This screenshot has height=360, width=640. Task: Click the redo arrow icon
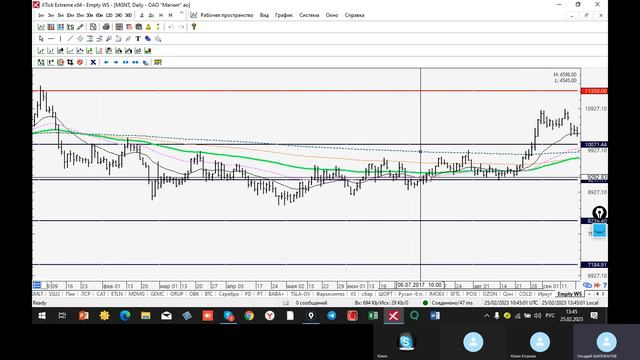coord(181,27)
